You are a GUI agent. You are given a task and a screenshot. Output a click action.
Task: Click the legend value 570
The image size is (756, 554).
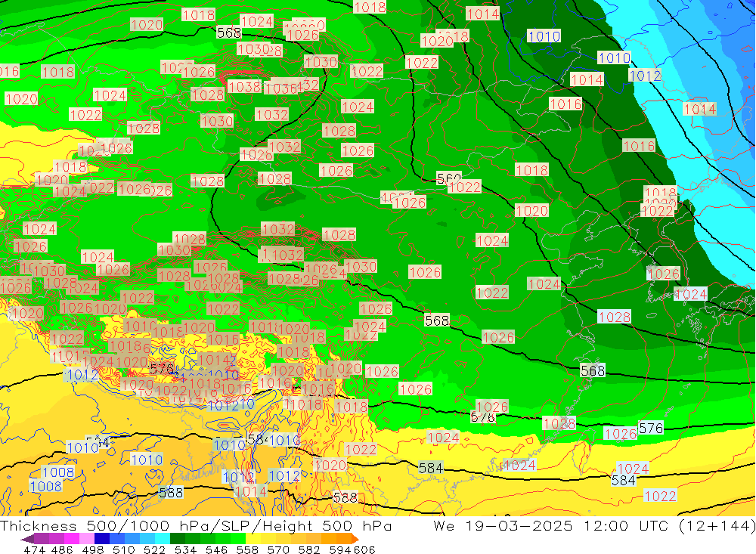(277, 549)
